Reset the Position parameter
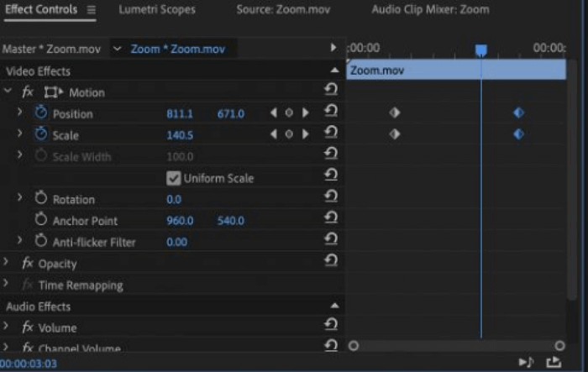The height and width of the screenshot is (372, 588). pos(330,113)
